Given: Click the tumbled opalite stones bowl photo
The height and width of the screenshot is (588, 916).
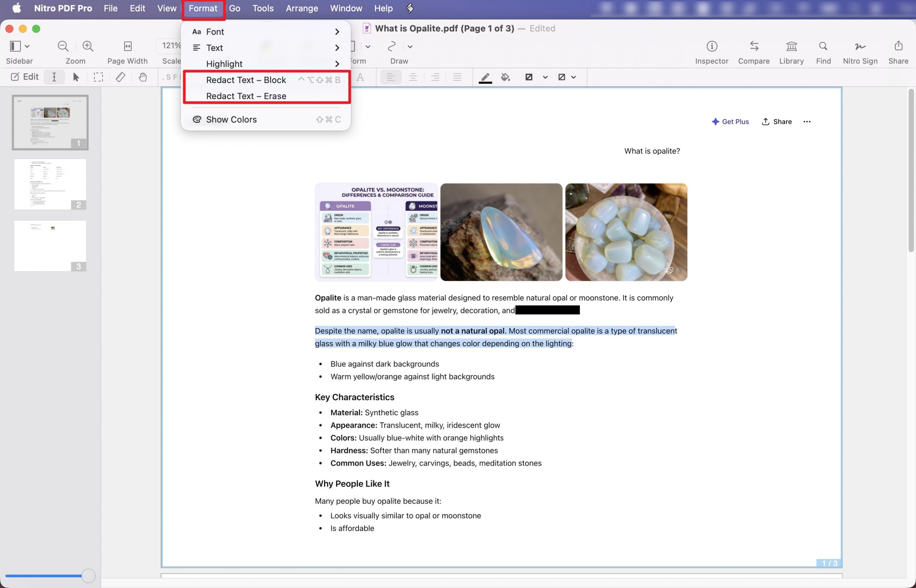Looking at the screenshot, I should point(626,232).
